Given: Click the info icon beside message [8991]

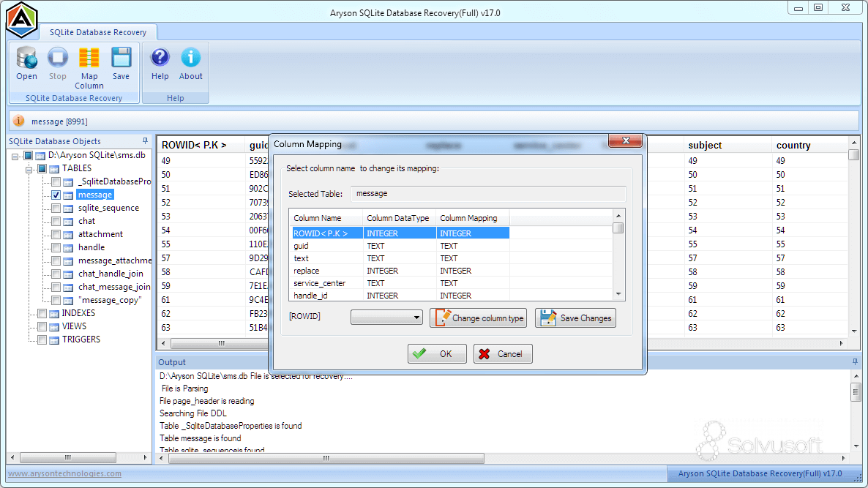Looking at the screenshot, I should (19, 121).
